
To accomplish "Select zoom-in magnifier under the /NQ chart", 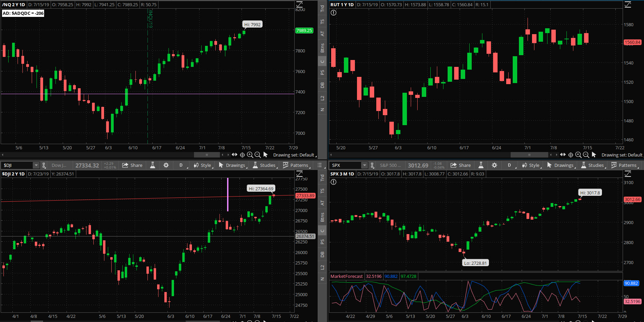I will click(x=250, y=155).
